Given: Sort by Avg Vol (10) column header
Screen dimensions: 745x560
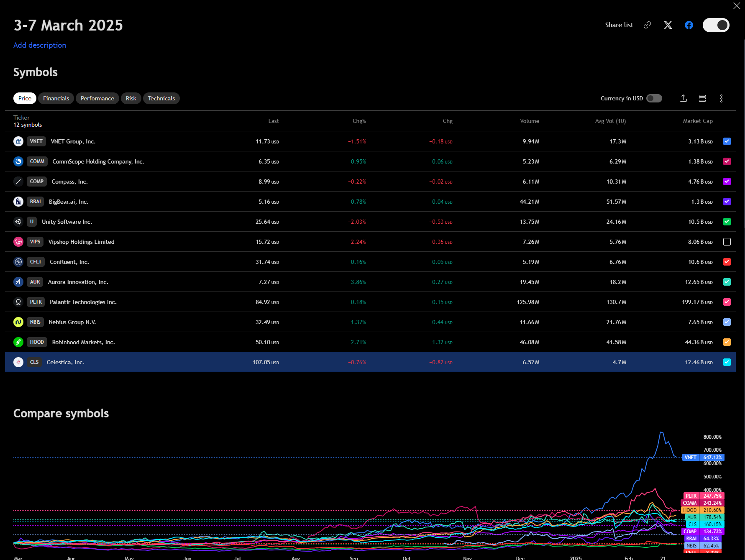Looking at the screenshot, I should pos(611,121).
